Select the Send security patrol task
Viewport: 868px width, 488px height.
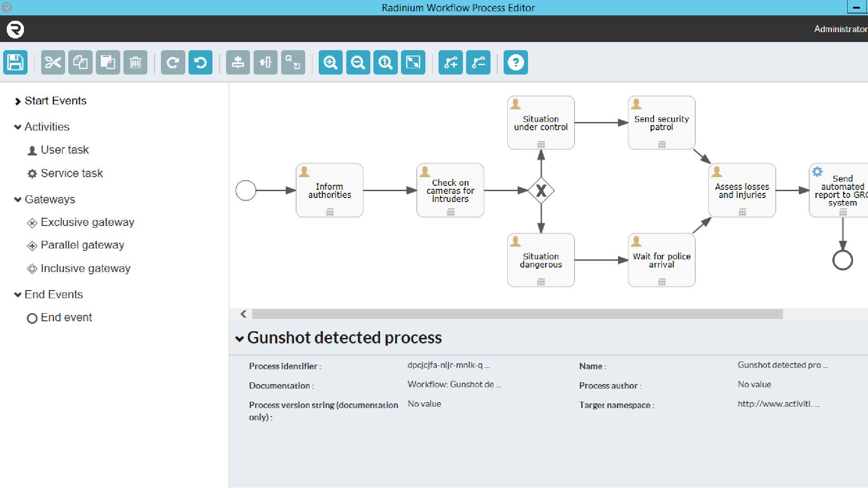(x=661, y=123)
